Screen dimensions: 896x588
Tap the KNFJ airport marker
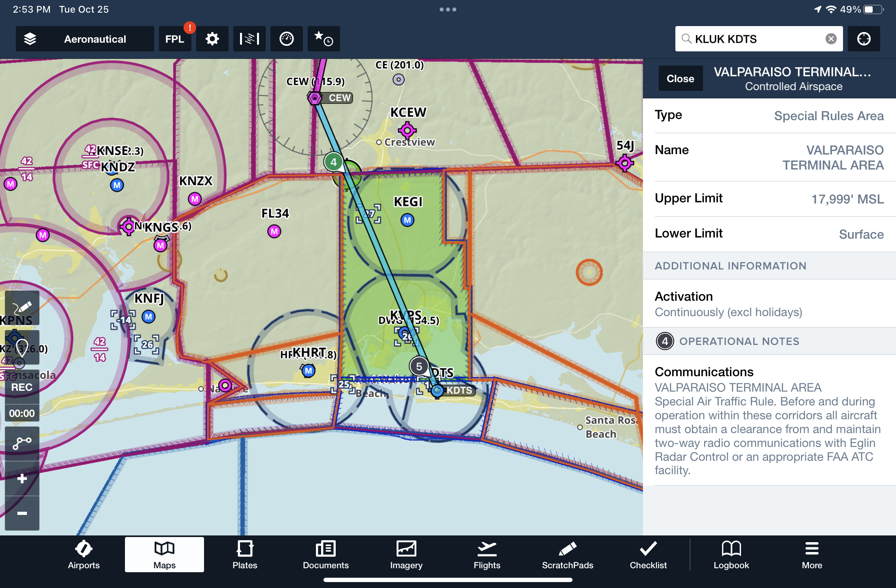(x=149, y=317)
